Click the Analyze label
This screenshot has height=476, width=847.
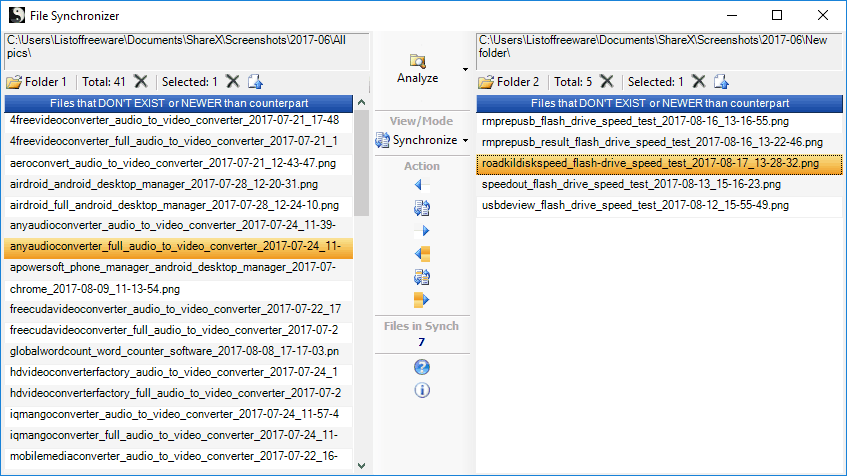click(418, 78)
